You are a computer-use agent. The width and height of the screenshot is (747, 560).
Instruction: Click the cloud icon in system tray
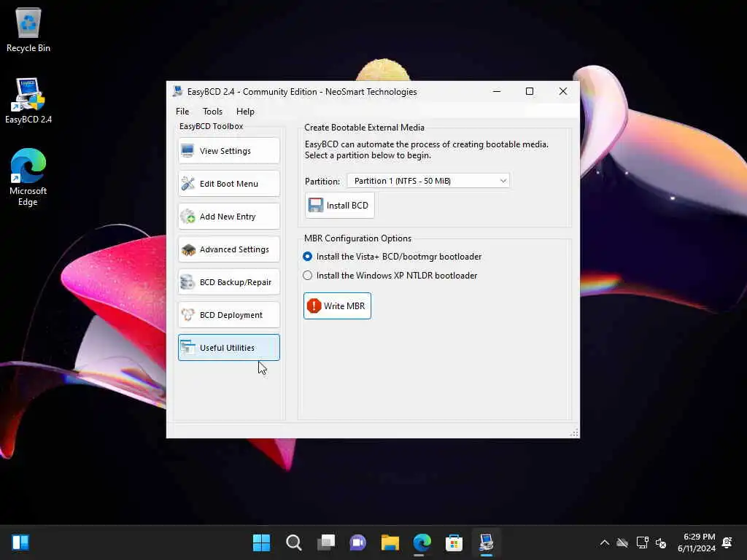[622, 542]
